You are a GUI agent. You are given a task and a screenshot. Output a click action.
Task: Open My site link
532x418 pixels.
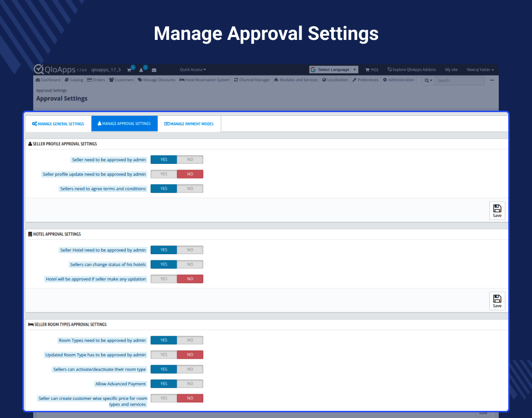(451, 69)
